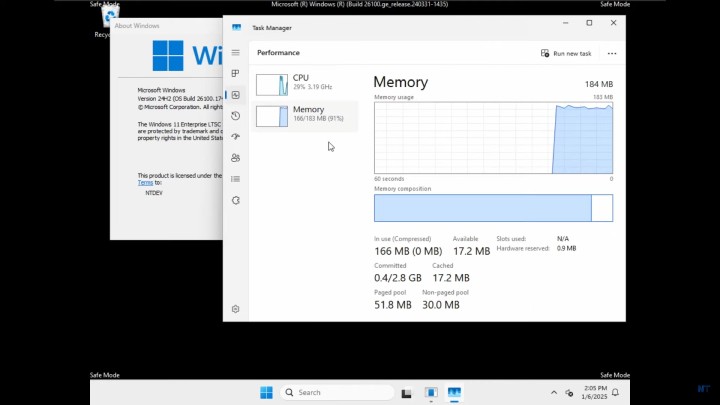Open the notification bell in taskbar
The image size is (720, 405).
click(615, 393)
